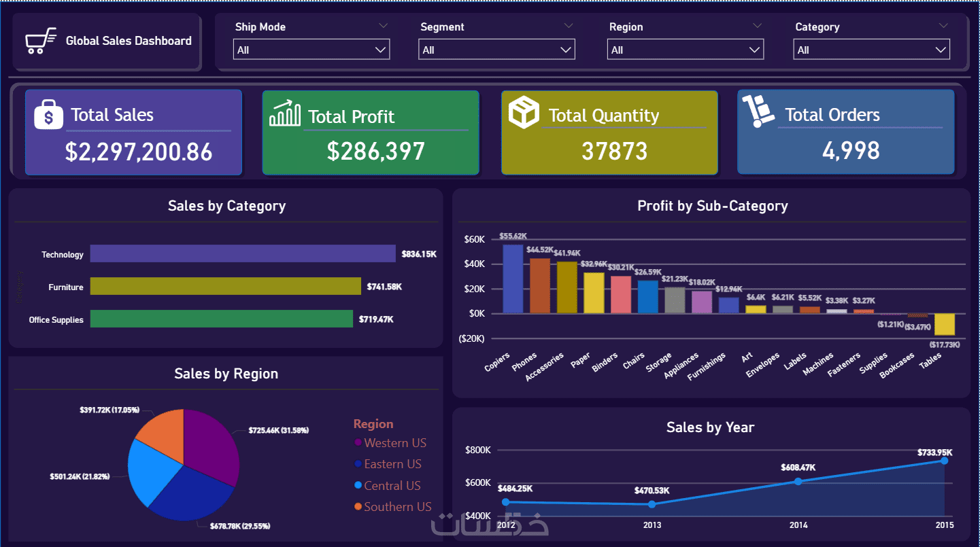Click the $608.47K label for 2014
980x547 pixels.
click(x=798, y=467)
